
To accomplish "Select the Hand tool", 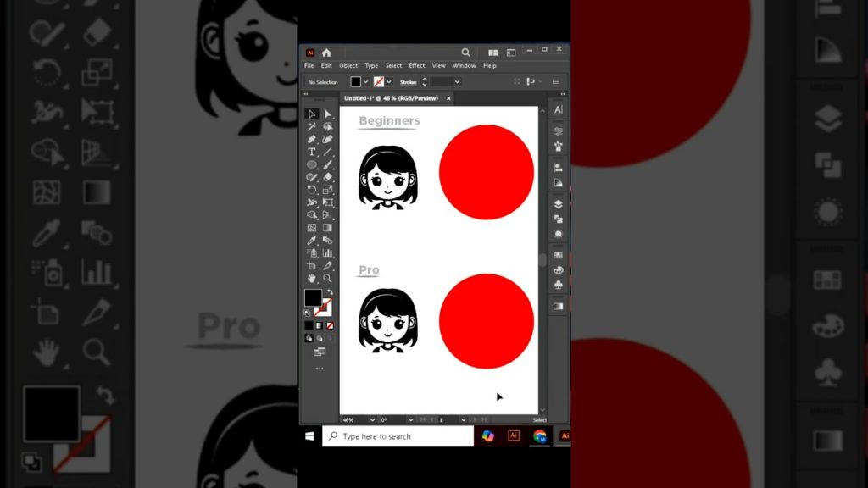I will click(312, 278).
